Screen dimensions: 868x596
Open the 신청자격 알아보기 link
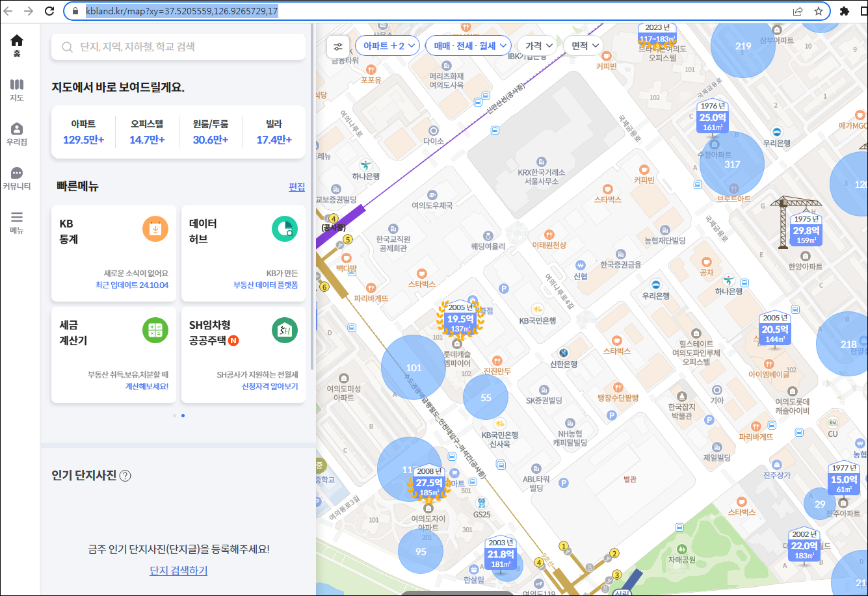270,386
